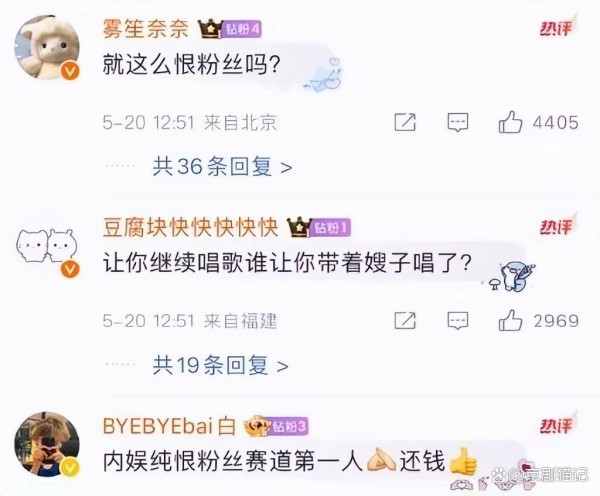Screen dimensions: 600x496
Task: Tap the 钻粉4 badge beside 雾笙奈奈
Action: (x=230, y=29)
